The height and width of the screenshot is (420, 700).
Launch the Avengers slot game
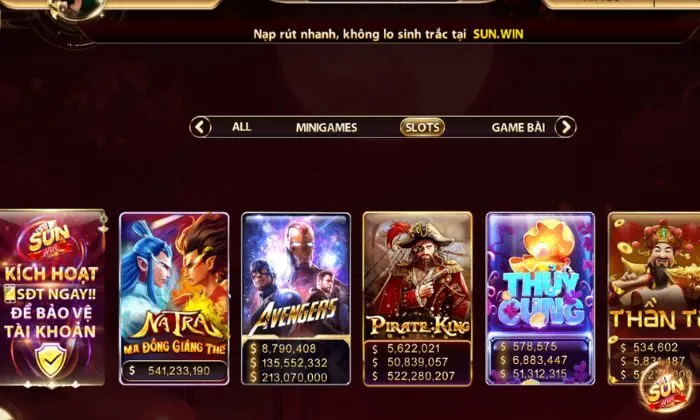point(296,298)
